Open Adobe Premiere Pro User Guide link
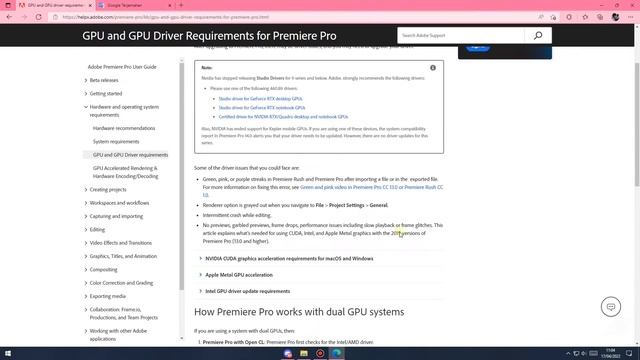 point(122,67)
